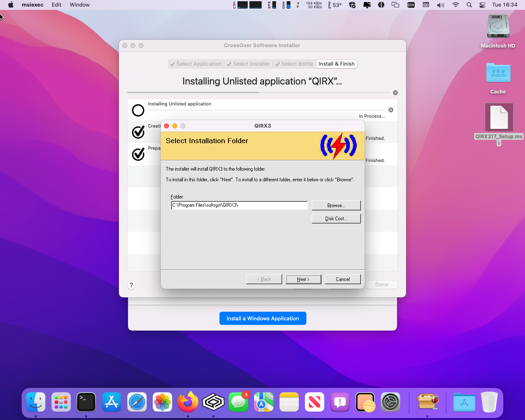
Task: Click the battery icon in menu bar
Action: coord(411,5)
